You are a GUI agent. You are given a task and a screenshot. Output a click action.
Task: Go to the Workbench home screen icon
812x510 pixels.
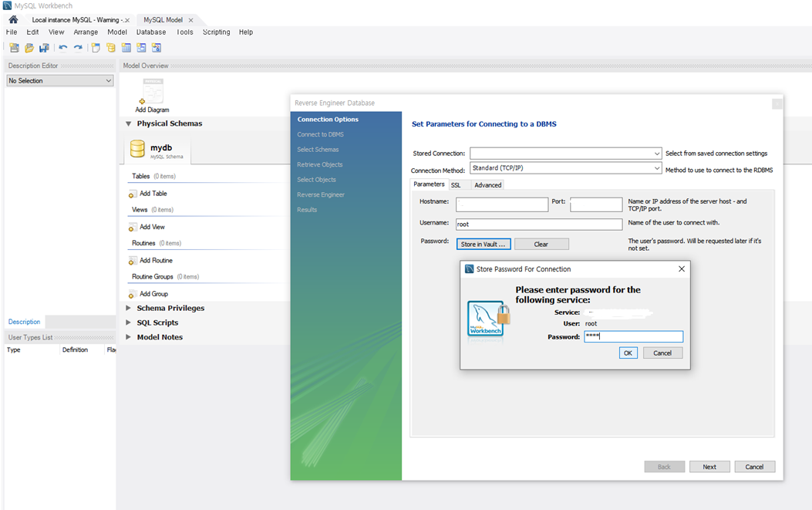click(x=13, y=20)
